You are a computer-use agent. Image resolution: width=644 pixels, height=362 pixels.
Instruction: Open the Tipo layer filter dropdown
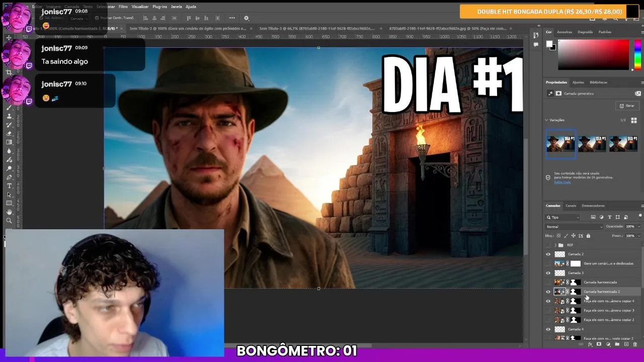(x=563, y=218)
